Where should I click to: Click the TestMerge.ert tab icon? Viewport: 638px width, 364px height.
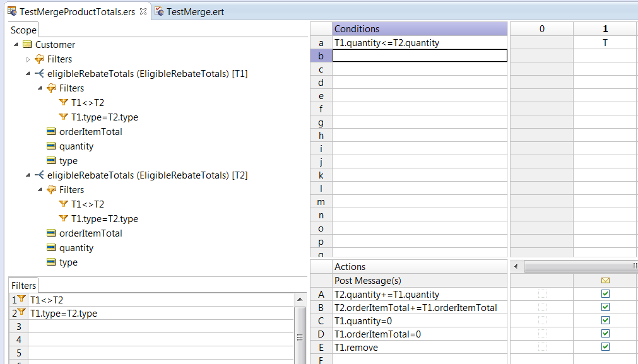160,11
